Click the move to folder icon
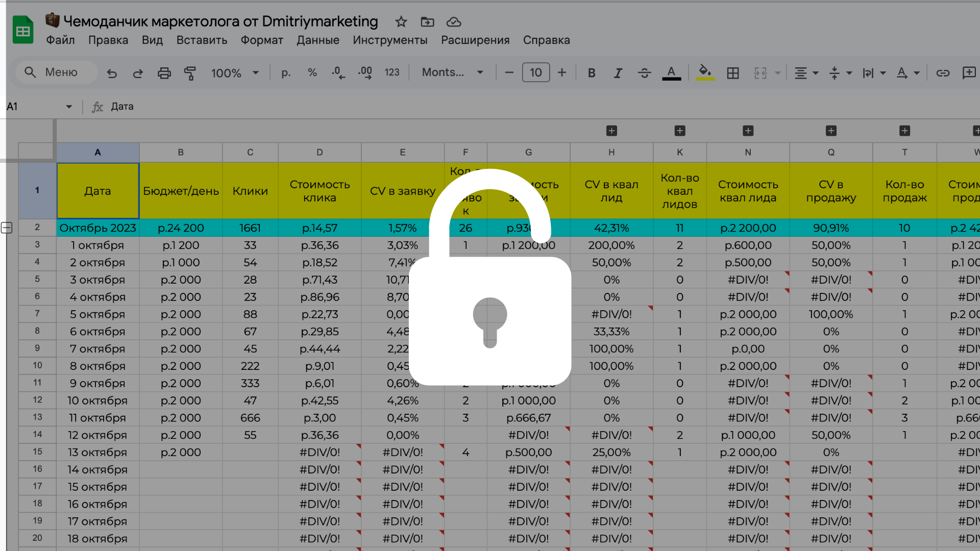Viewport: 980px width, 551px height. [x=427, y=22]
